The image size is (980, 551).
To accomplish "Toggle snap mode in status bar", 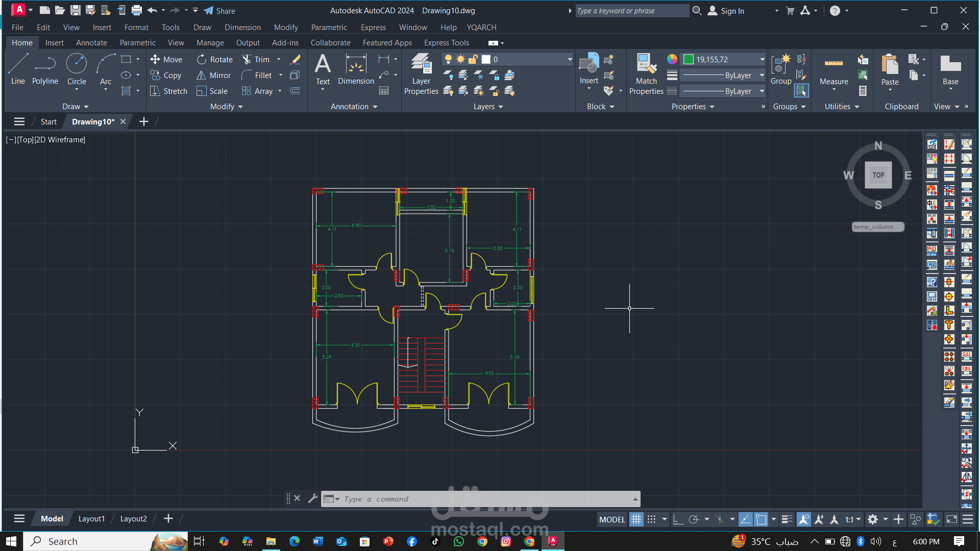I will (651, 519).
